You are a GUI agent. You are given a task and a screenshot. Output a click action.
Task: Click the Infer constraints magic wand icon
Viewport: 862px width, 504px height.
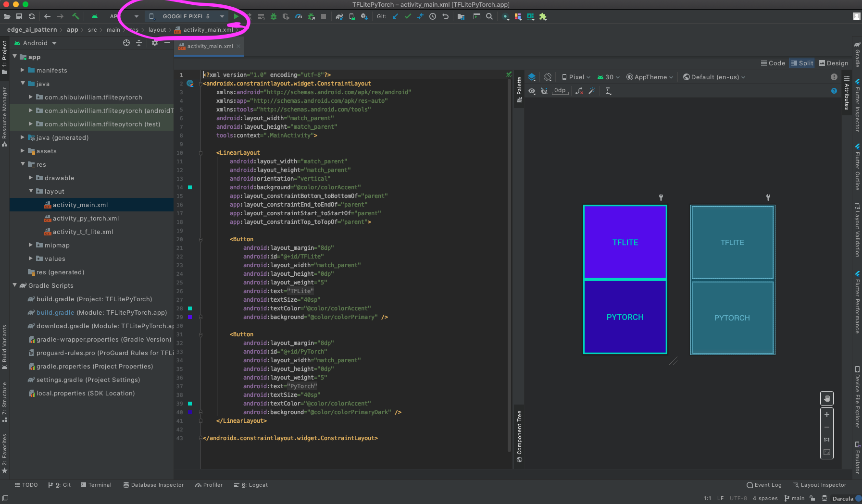pyautogui.click(x=592, y=91)
